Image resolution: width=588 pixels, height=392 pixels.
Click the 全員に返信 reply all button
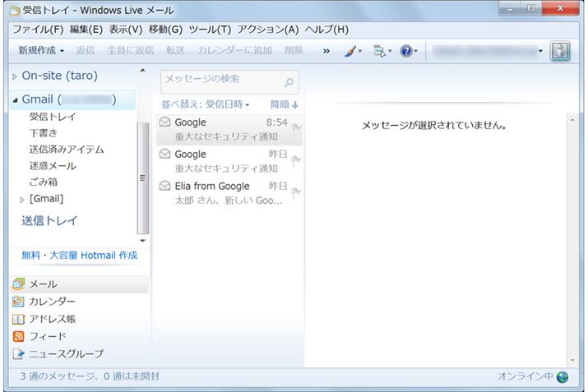pos(130,50)
